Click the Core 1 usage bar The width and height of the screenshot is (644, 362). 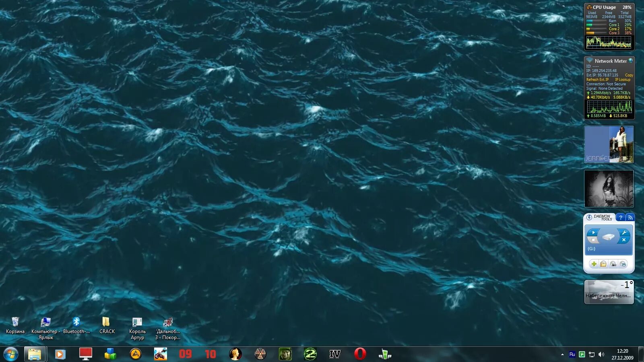click(596, 25)
